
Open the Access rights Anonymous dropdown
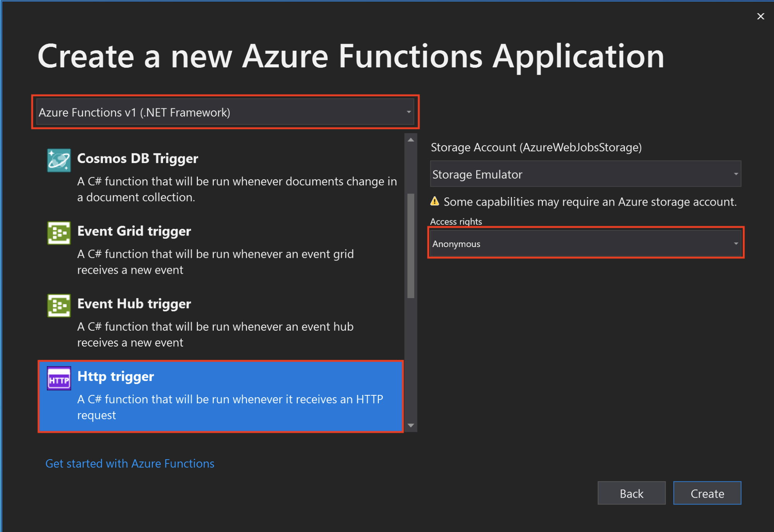click(x=585, y=244)
